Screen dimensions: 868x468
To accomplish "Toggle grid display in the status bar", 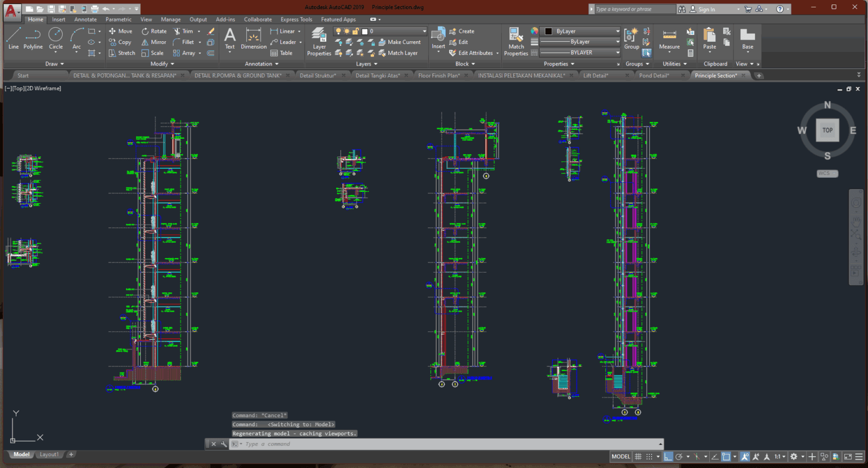I will point(638,456).
